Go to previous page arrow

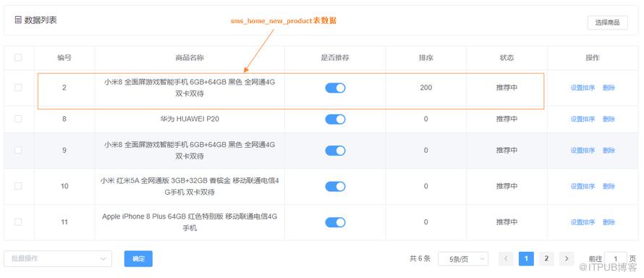pyautogui.click(x=506, y=258)
